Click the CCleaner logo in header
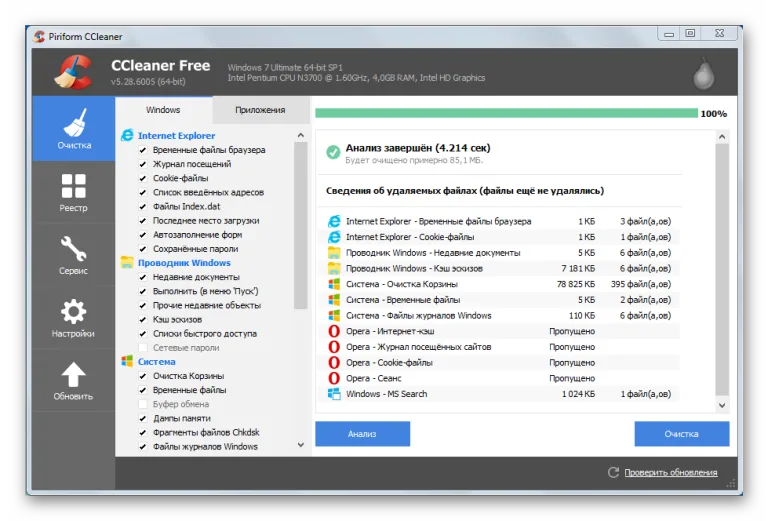The image size is (768, 521). [x=73, y=72]
